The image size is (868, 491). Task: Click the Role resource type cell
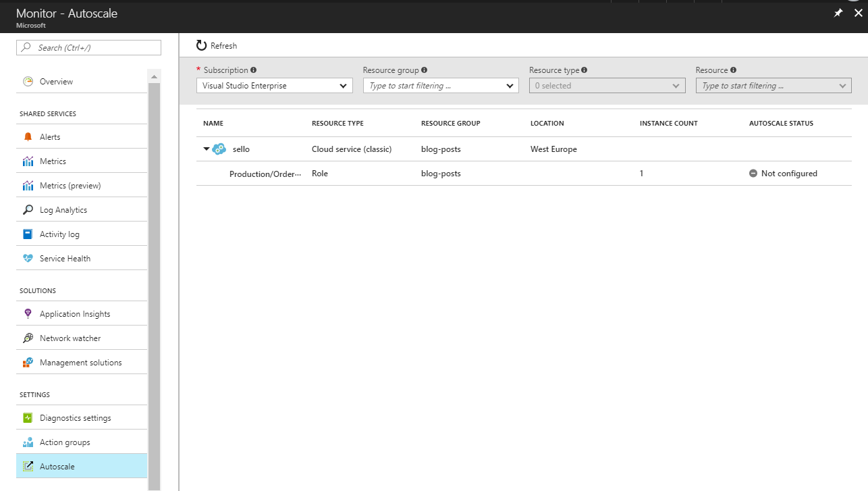tap(320, 174)
